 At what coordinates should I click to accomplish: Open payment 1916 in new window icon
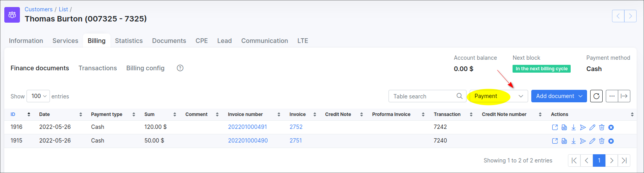pos(555,127)
